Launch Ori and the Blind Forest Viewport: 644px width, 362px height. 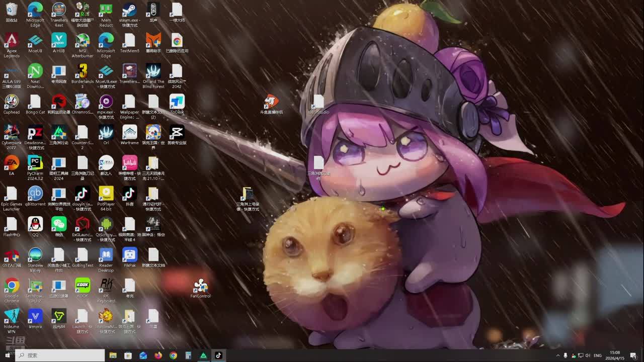tap(153, 71)
